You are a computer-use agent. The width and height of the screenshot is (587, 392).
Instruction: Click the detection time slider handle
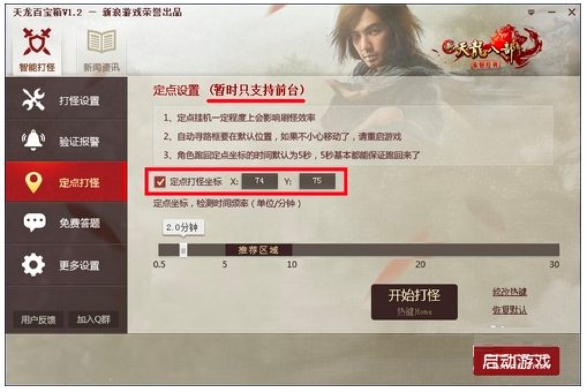(183, 250)
